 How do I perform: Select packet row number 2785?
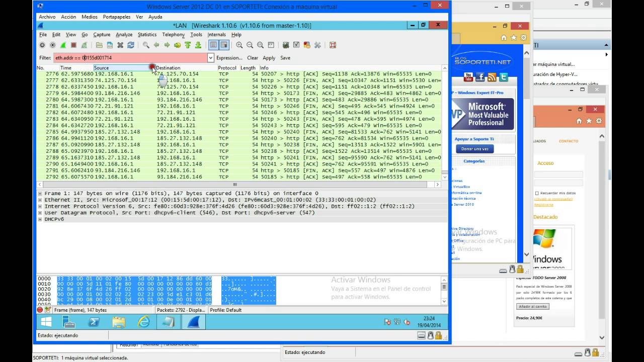point(239,132)
